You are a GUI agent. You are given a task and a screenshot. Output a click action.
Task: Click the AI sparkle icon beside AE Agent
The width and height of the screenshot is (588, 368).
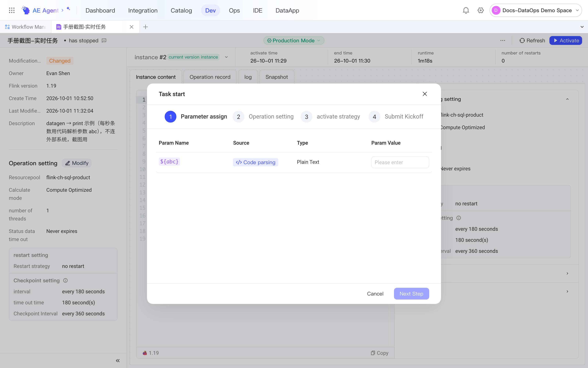pyautogui.click(x=68, y=9)
